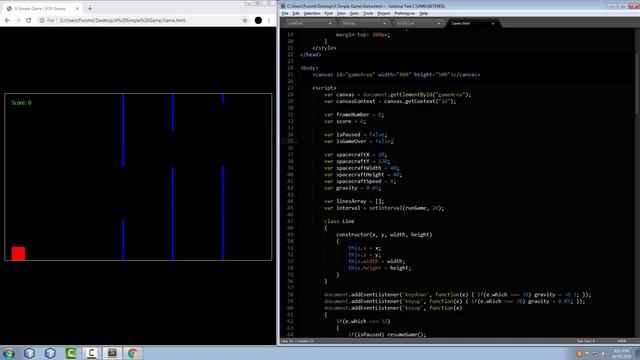
Task: Click the constructor(x, y, width, height) line
Action: click(x=384, y=234)
